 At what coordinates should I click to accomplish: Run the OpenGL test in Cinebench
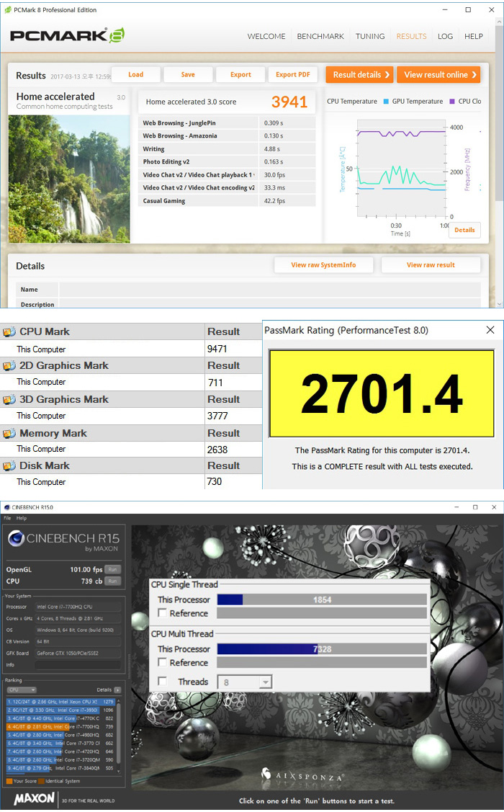click(112, 569)
